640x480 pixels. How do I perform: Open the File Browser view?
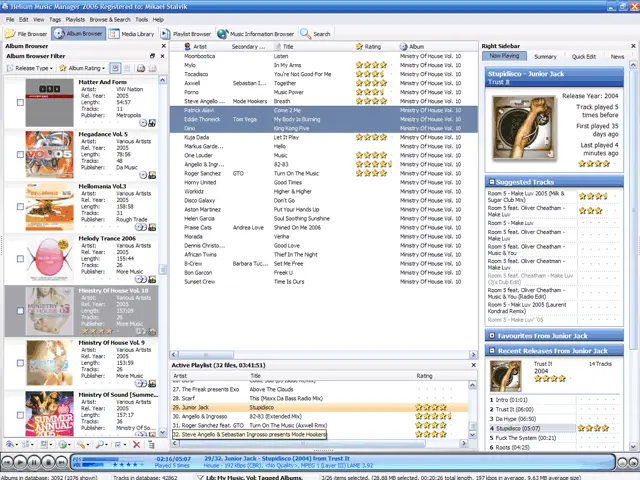[27, 34]
